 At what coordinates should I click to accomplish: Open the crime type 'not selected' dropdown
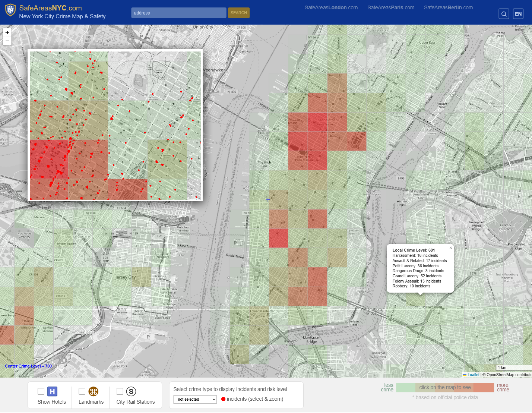point(195,399)
